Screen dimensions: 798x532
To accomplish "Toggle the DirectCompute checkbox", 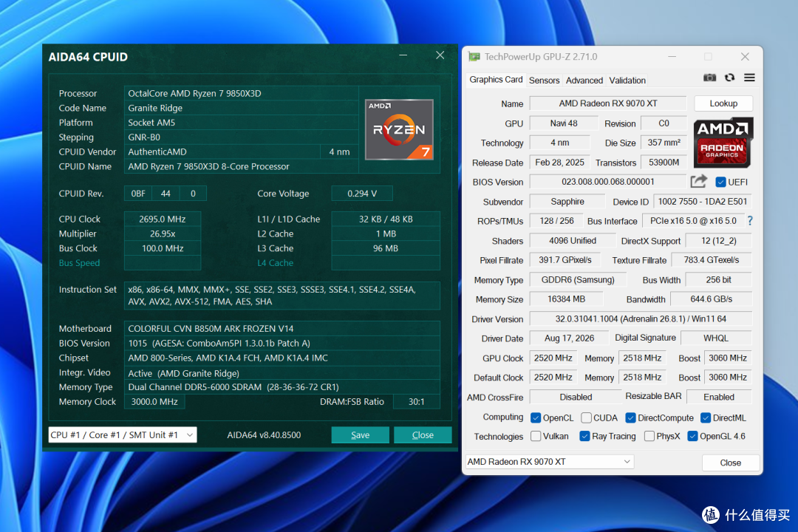I will pos(630,417).
